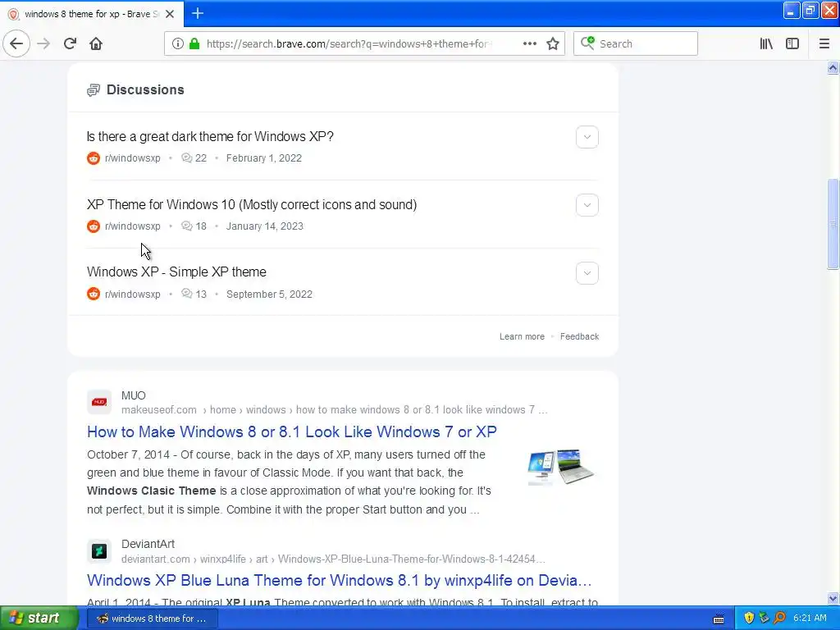The width and height of the screenshot is (840, 630).
Task: Open the security shield tray icon
Action: (x=749, y=619)
